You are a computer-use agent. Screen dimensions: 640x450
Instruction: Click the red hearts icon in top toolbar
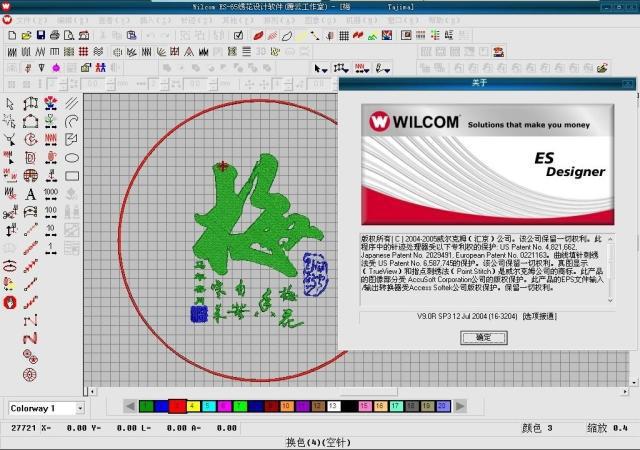[358, 36]
